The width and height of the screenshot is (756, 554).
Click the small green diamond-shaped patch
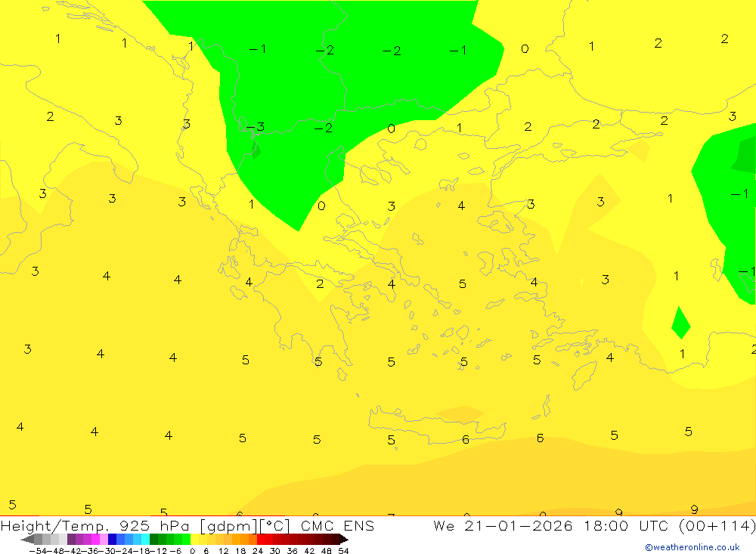point(681,323)
